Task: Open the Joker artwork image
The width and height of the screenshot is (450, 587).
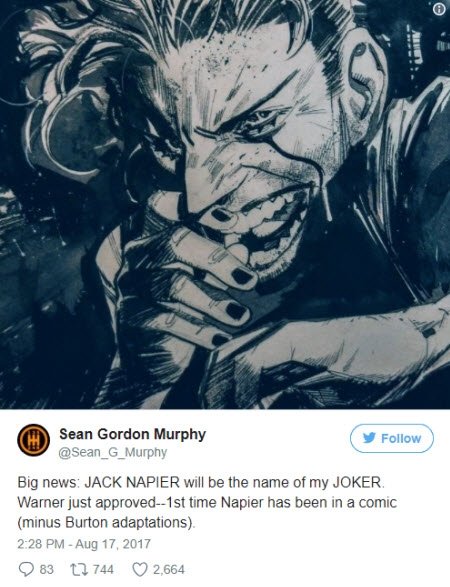Action: [x=225, y=204]
